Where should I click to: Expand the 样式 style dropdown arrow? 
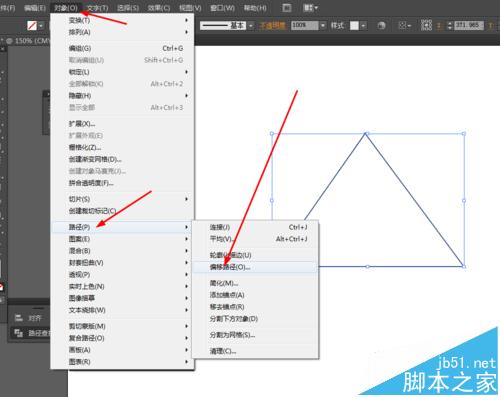click(x=363, y=25)
